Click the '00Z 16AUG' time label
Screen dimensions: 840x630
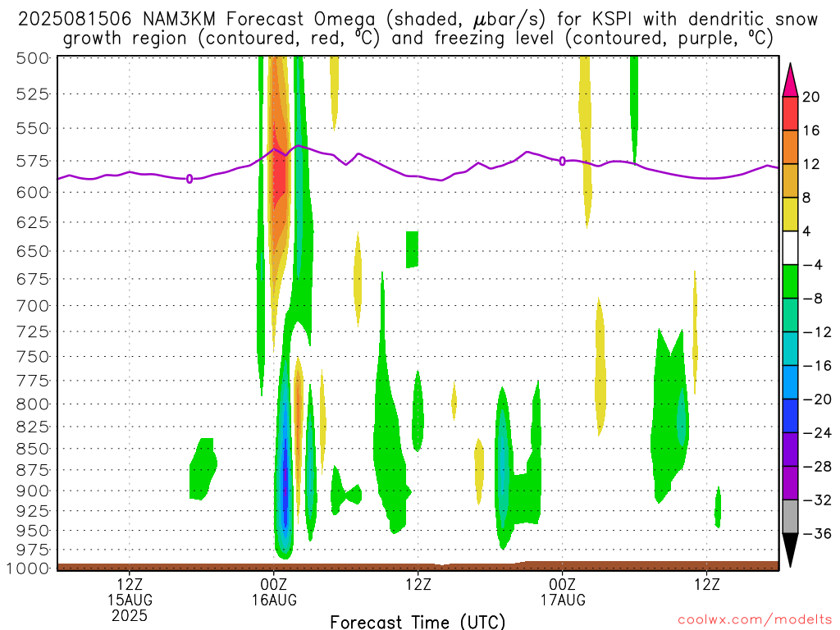tap(274, 592)
